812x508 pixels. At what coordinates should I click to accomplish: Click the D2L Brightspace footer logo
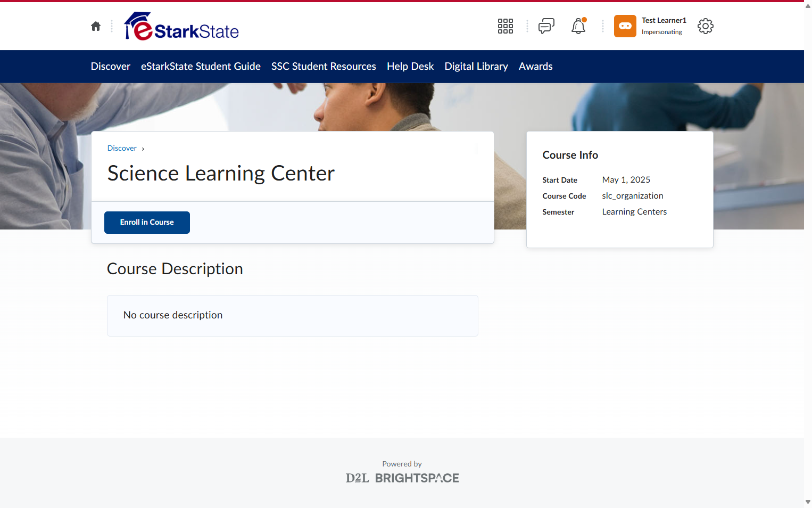pyautogui.click(x=402, y=478)
